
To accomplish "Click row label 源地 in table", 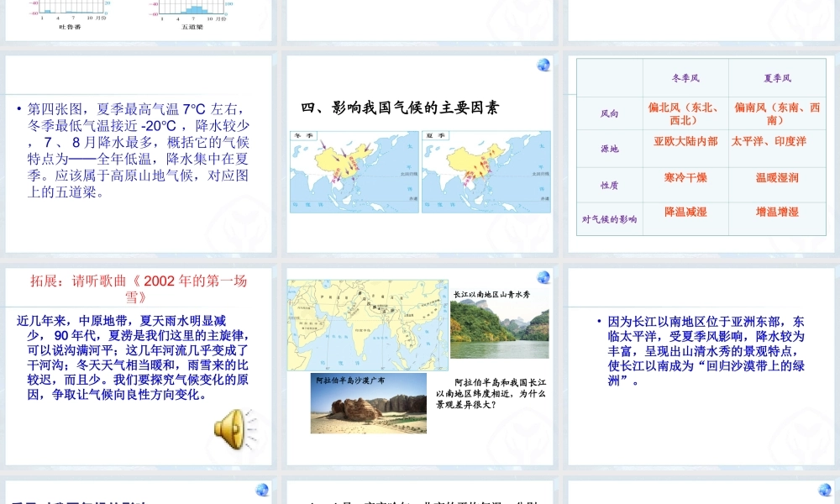I will tap(609, 149).
